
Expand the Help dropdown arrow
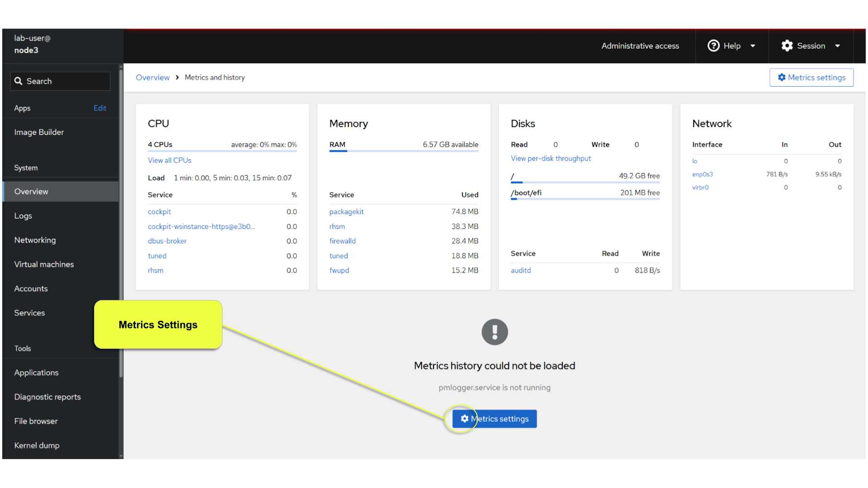tap(753, 46)
